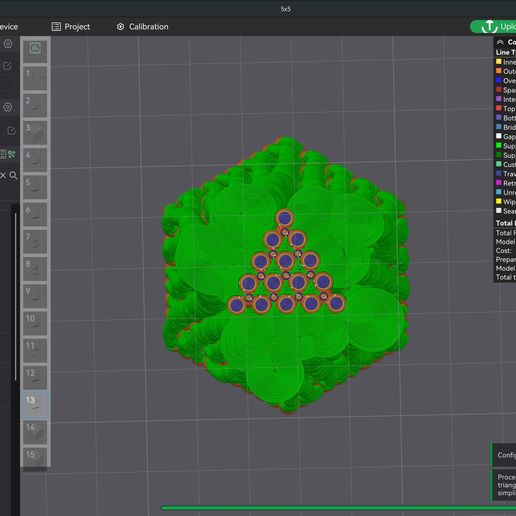Open printer settings gear icon at sidebar top
The image size is (516, 516).
click(8, 44)
